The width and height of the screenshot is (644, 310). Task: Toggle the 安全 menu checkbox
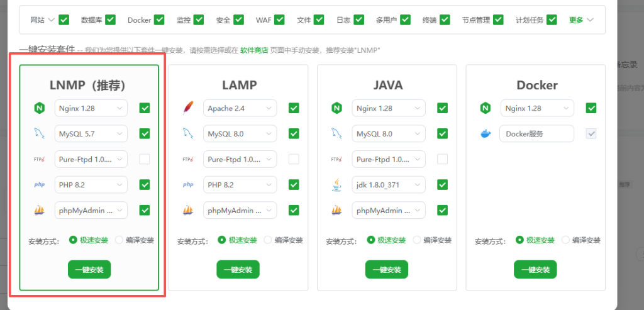point(238,19)
